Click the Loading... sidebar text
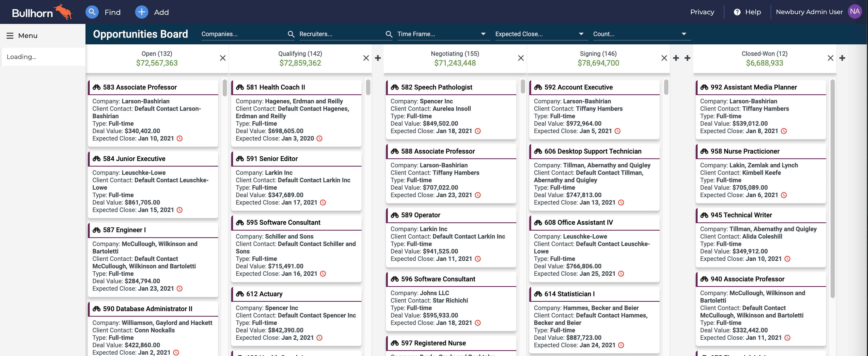 pos(21,57)
